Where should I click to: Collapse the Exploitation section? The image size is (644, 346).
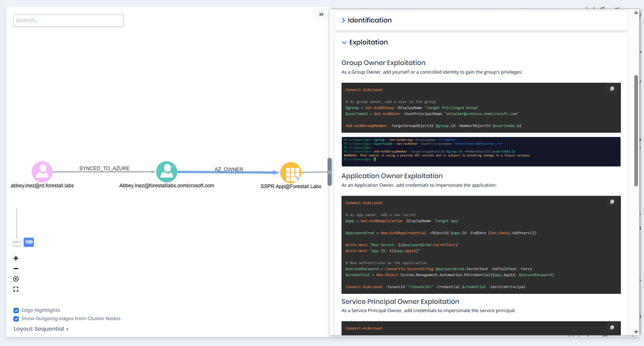[x=368, y=42]
